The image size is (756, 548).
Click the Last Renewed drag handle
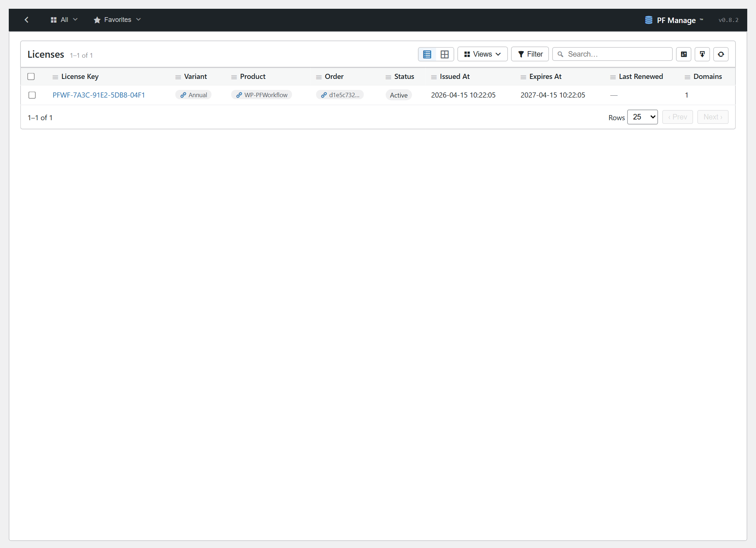tap(613, 77)
